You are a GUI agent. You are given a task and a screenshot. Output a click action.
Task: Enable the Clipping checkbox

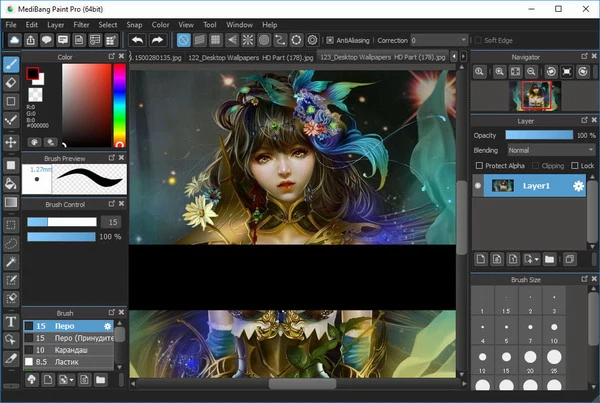[535, 165]
